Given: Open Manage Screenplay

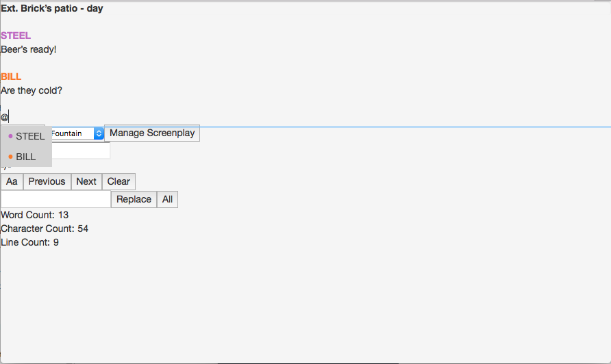Looking at the screenshot, I should 152,133.
